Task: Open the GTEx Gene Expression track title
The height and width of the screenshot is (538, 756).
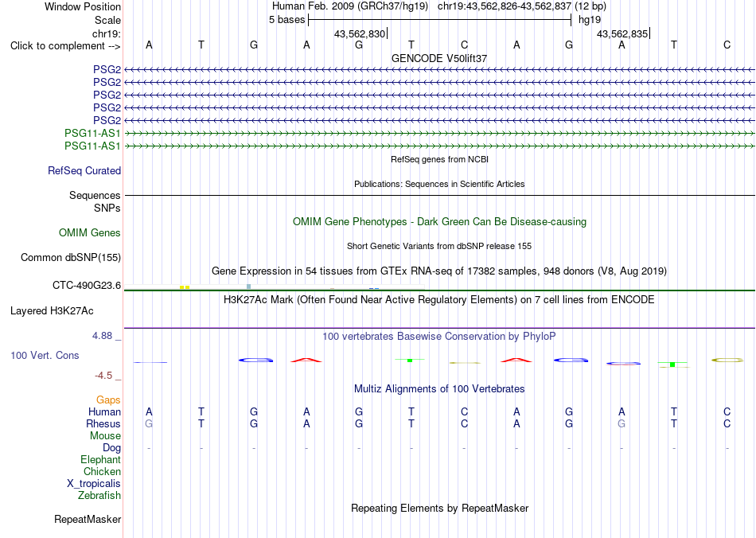Action: point(439,271)
